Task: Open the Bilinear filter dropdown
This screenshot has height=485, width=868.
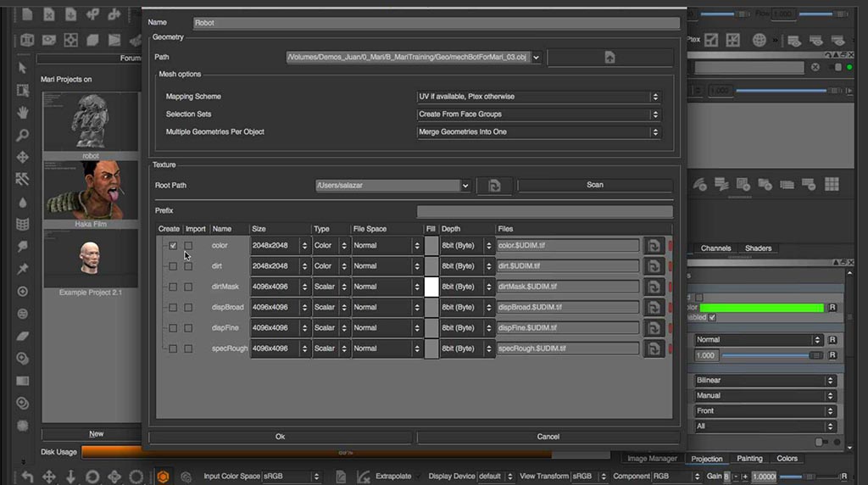Action: click(x=765, y=381)
